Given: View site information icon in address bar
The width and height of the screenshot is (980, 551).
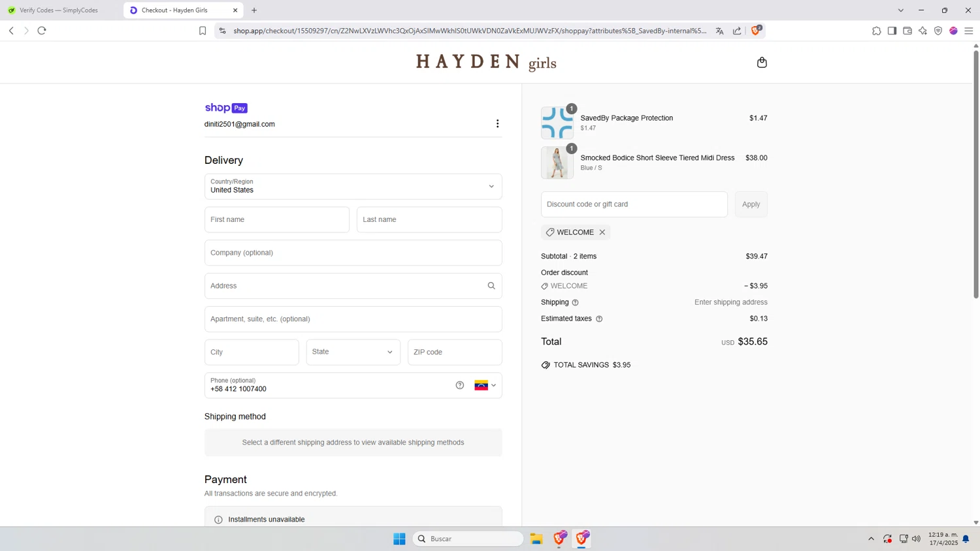Looking at the screenshot, I should (222, 31).
